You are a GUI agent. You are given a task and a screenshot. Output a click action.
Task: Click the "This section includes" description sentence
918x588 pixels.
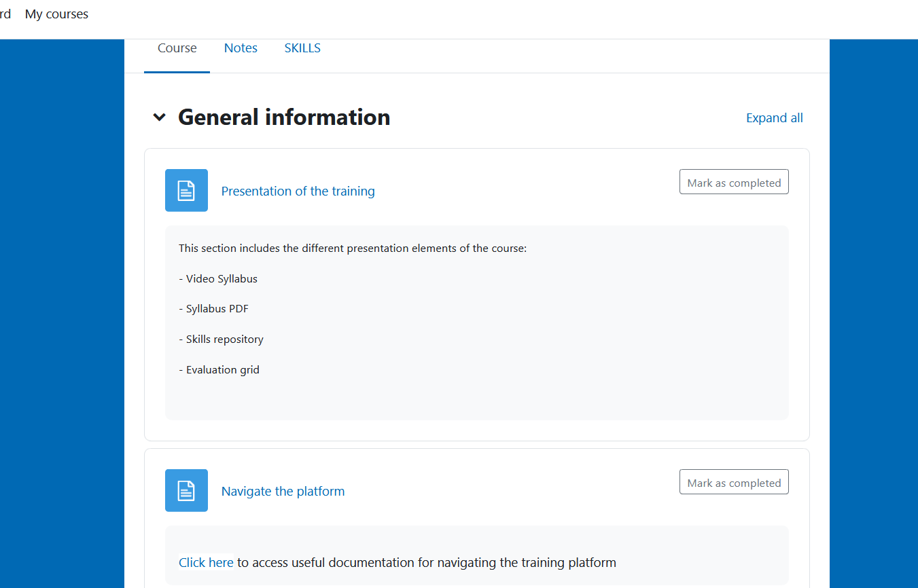click(x=353, y=249)
